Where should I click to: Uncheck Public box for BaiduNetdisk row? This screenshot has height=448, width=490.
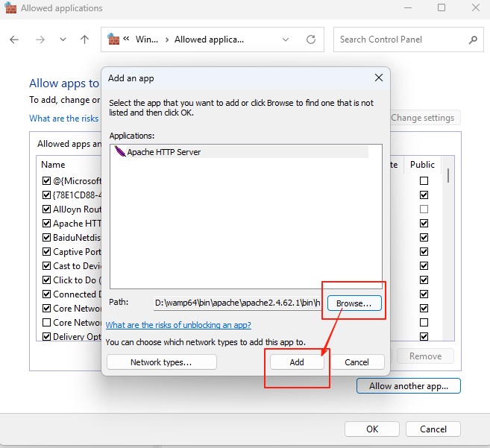coord(424,238)
